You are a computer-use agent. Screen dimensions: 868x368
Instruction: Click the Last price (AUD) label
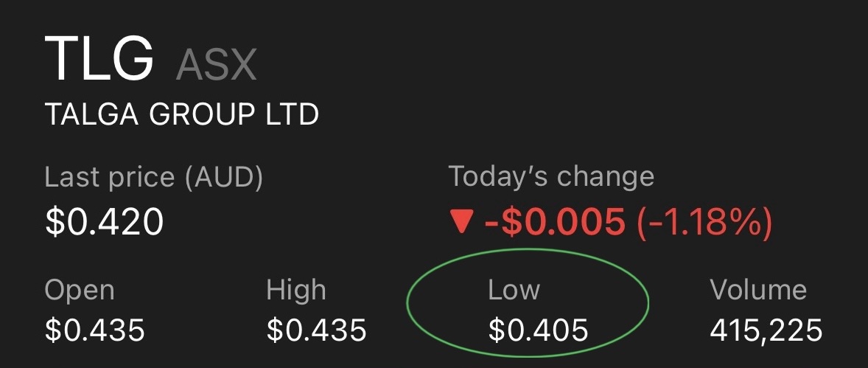(x=154, y=177)
